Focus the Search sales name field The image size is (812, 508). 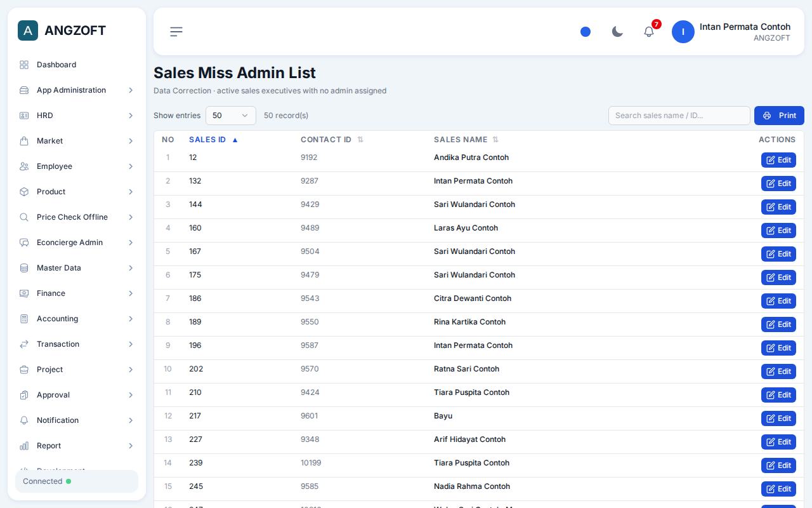pyautogui.click(x=679, y=116)
